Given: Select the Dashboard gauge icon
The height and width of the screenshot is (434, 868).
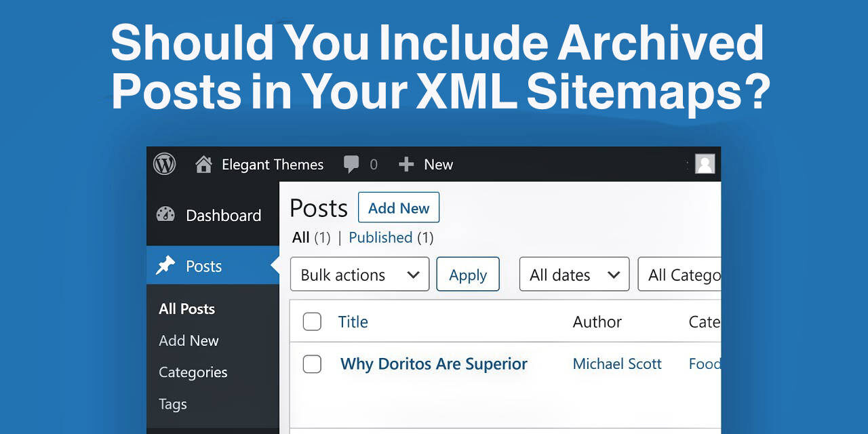Looking at the screenshot, I should coord(165,215).
